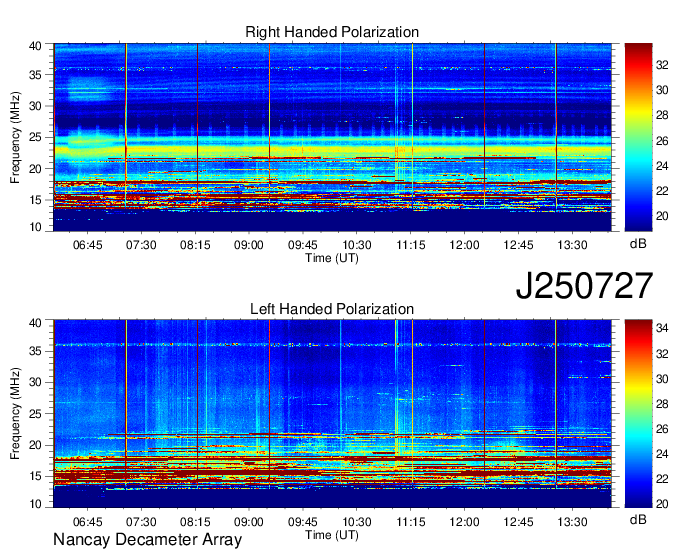Click the top plot's Frequency (MHz) label

[x=15, y=137]
